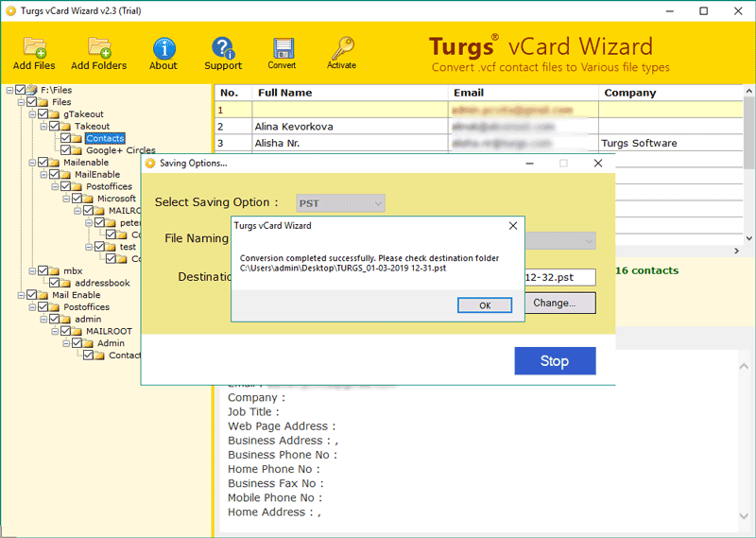Sort by Full Name column header
This screenshot has width=756, height=538.
[x=350, y=93]
